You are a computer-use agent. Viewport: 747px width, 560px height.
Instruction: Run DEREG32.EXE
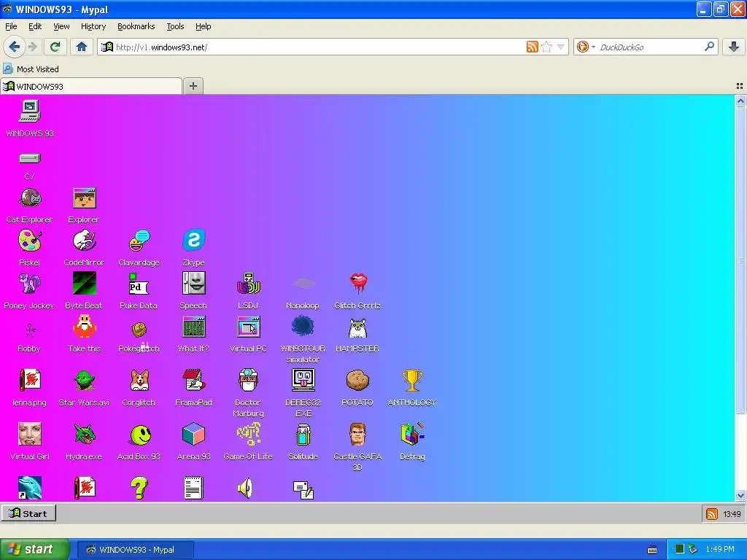pyautogui.click(x=303, y=393)
